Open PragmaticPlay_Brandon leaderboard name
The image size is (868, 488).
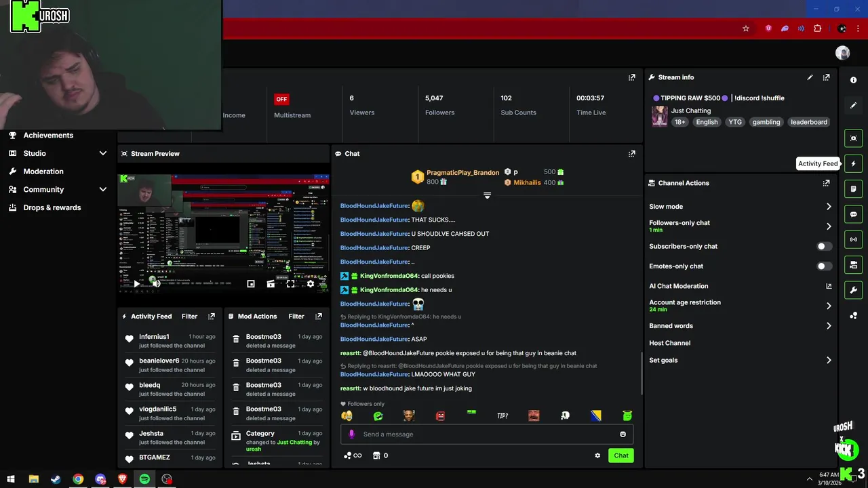pos(462,173)
